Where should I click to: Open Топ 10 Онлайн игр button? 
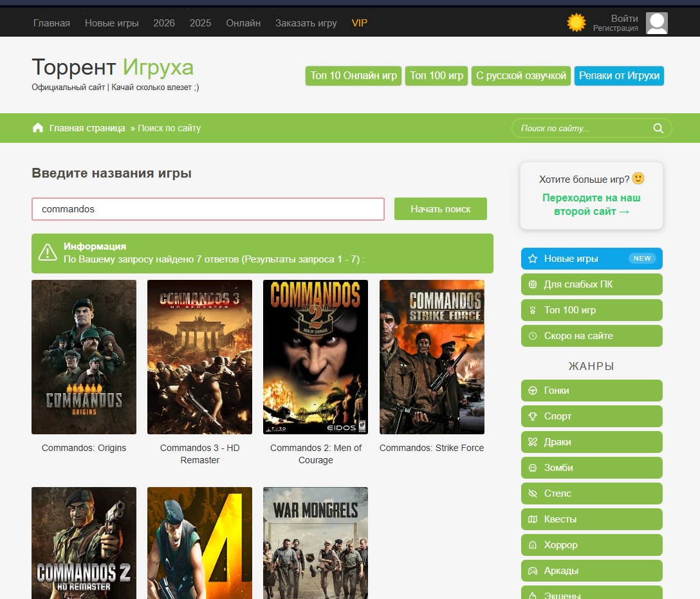[x=354, y=75]
